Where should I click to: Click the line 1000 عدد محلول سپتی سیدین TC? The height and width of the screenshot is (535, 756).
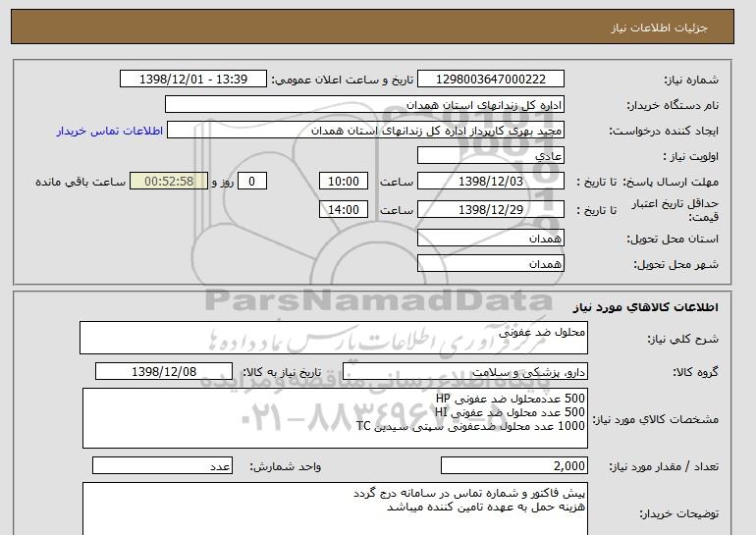click(x=470, y=426)
